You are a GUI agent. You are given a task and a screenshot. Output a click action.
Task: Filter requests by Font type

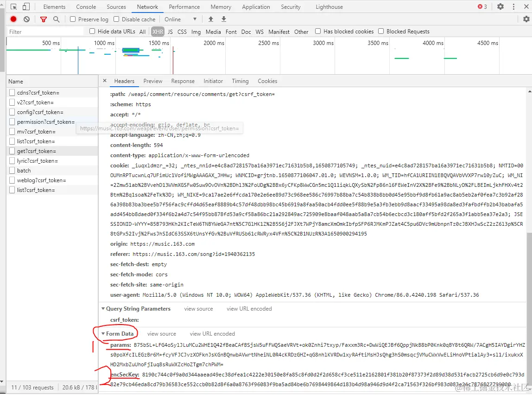point(231,32)
